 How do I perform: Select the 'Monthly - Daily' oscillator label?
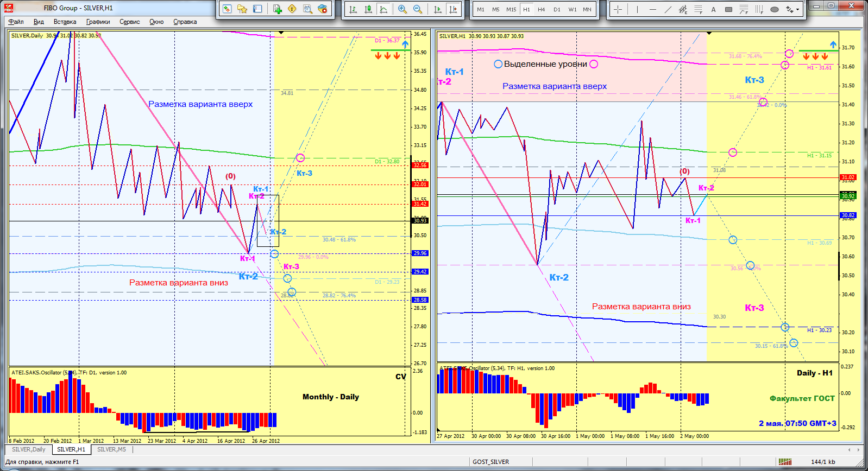click(x=331, y=397)
